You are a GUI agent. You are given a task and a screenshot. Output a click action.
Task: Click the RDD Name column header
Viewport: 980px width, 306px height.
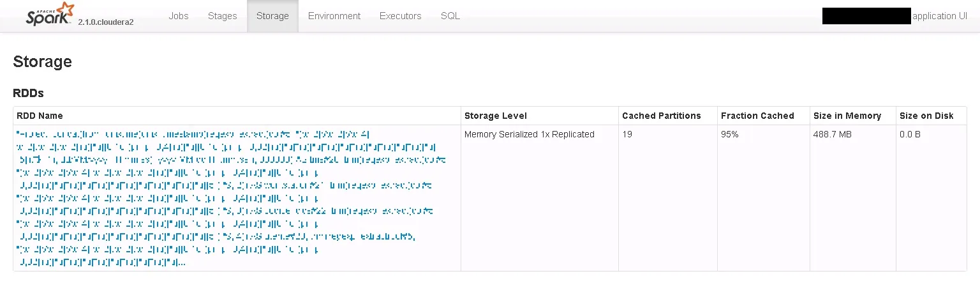(x=40, y=116)
